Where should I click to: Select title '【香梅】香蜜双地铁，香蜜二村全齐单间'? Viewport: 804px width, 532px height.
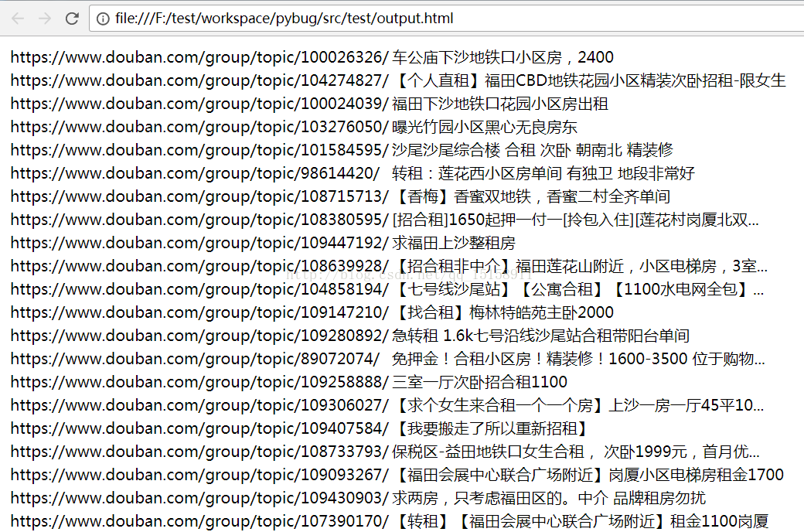pos(532,196)
